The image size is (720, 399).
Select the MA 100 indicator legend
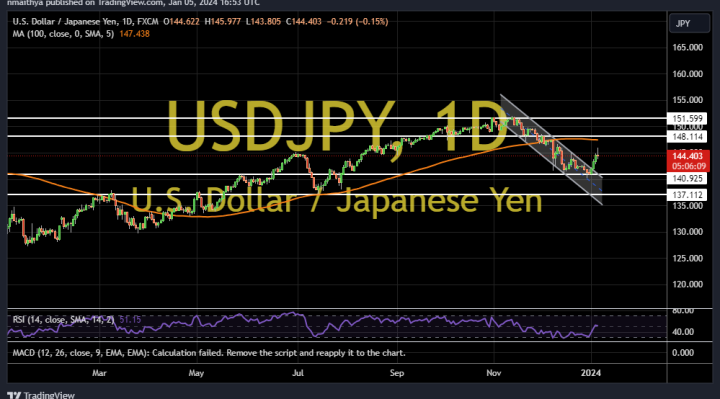point(63,34)
